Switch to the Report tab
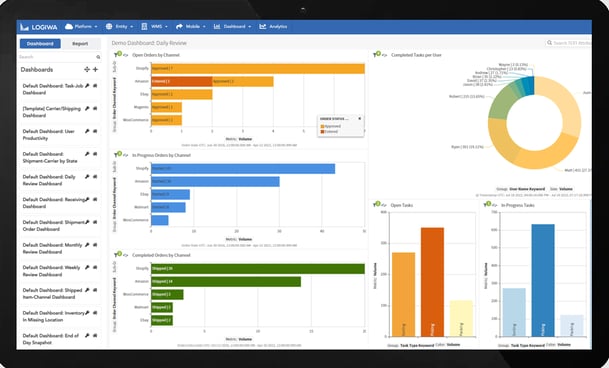The width and height of the screenshot is (609, 368). pos(80,44)
